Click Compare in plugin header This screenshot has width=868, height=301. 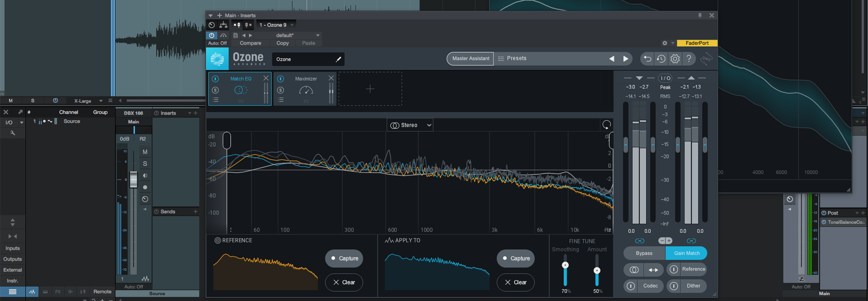tap(251, 43)
